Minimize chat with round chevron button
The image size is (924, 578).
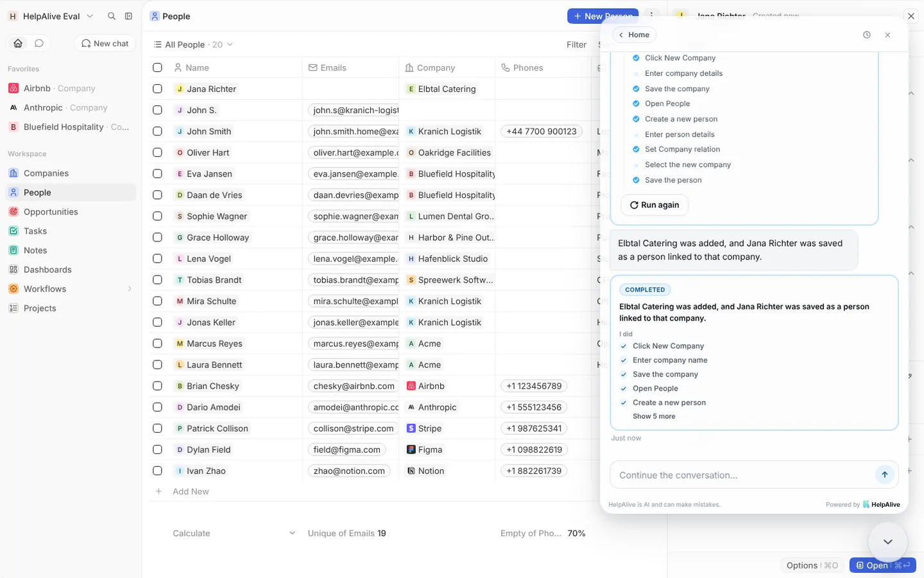(x=887, y=541)
